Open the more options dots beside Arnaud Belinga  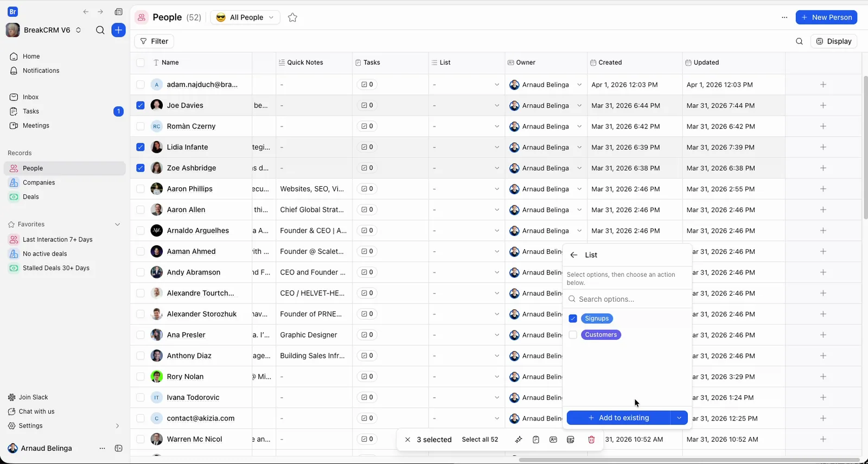102,448
